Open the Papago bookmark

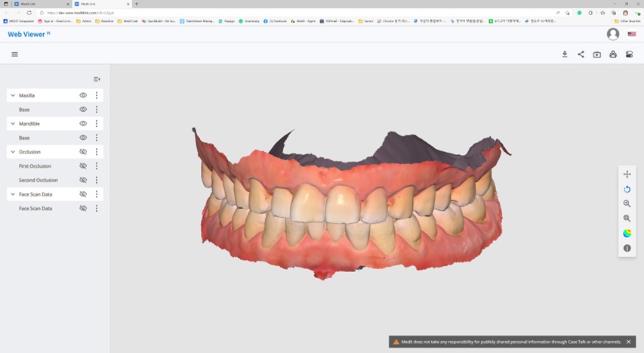pos(226,20)
